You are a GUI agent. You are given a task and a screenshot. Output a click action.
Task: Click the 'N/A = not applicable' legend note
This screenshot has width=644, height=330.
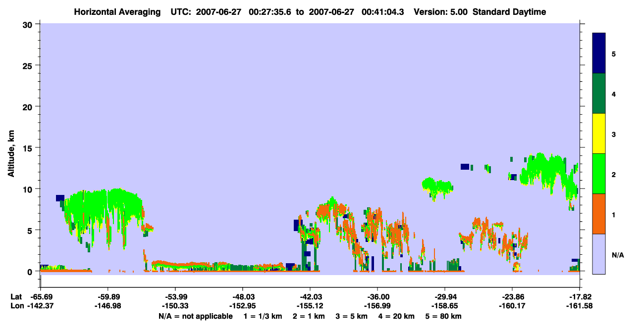coord(195,316)
